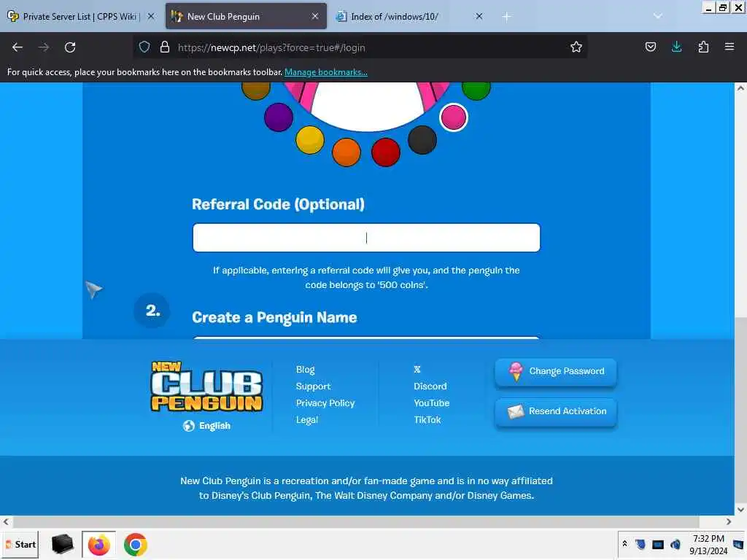Open the TikTok link
The width and height of the screenshot is (747, 560).
click(x=427, y=419)
